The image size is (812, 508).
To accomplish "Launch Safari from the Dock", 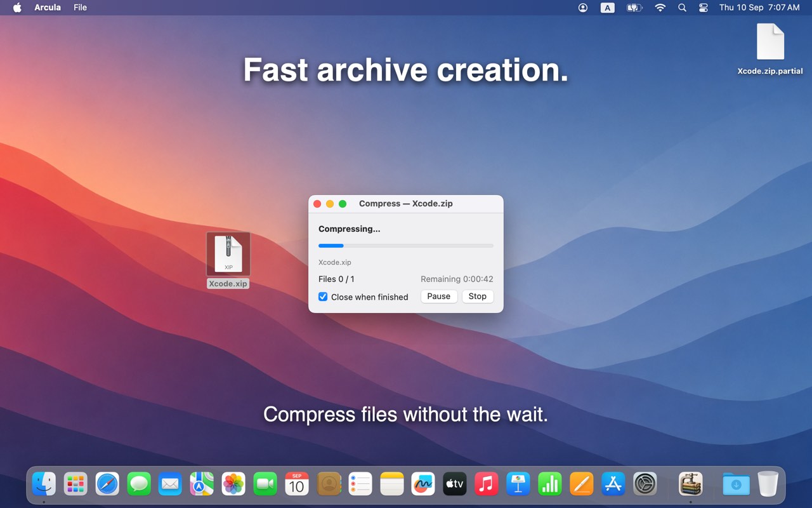I will tap(107, 485).
